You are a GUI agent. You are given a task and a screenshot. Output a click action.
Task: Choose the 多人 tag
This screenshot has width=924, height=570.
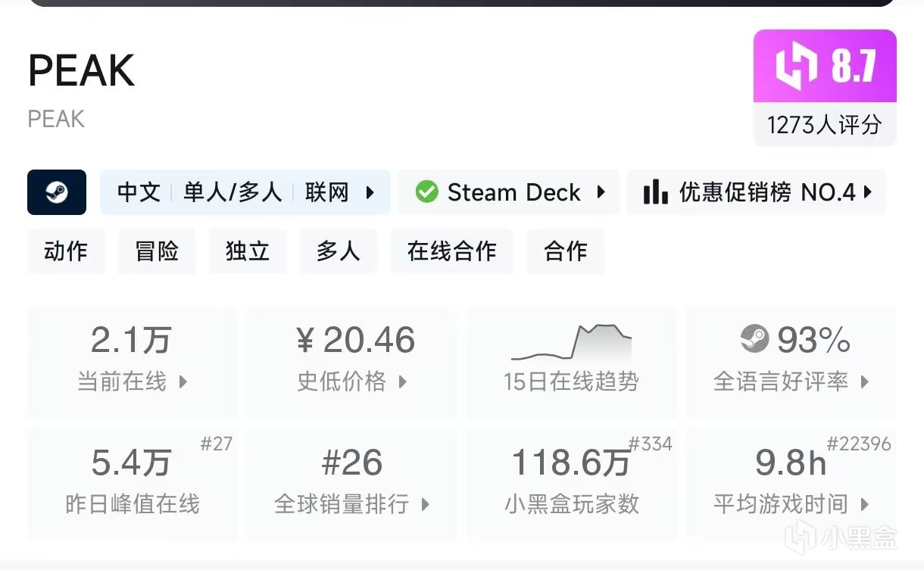(339, 251)
